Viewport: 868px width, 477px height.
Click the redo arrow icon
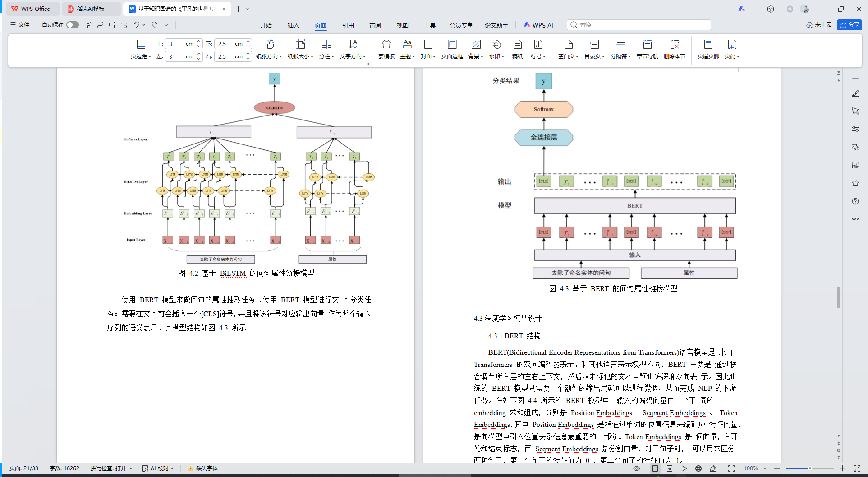pyautogui.click(x=155, y=25)
